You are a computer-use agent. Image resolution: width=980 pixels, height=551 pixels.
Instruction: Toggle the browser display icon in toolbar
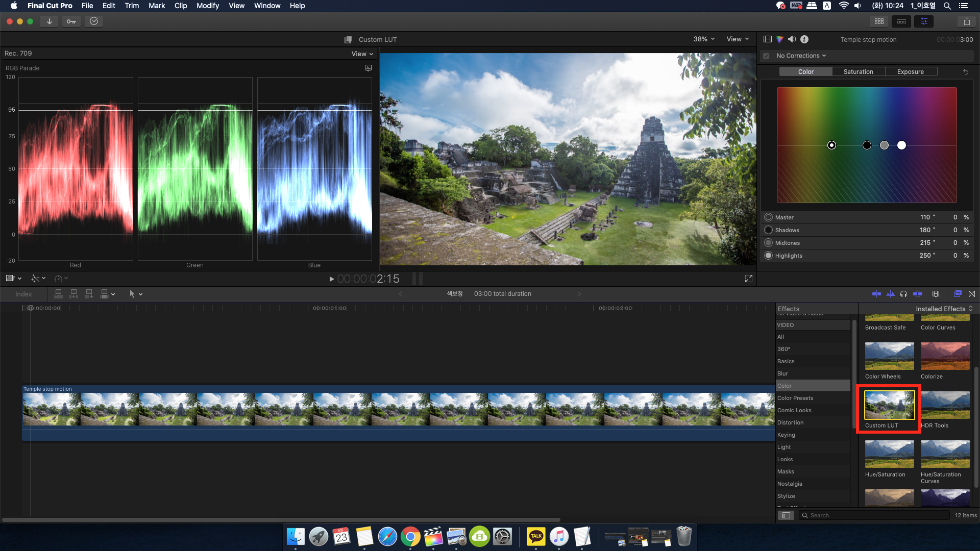879,21
